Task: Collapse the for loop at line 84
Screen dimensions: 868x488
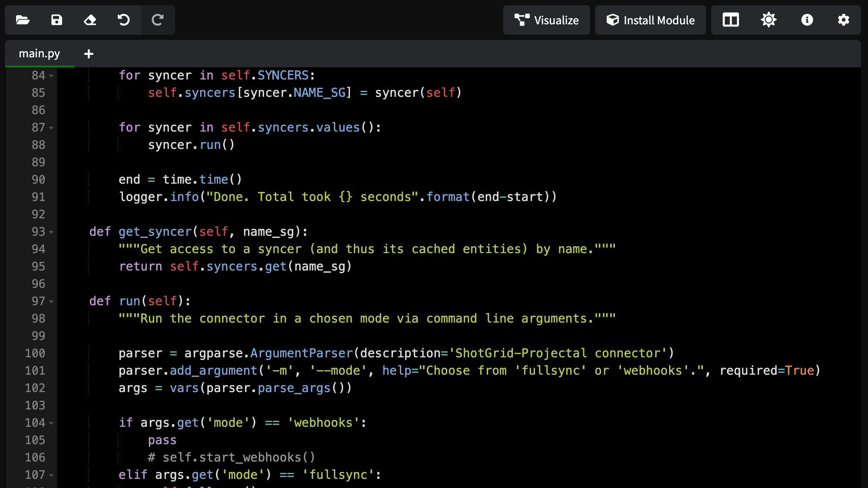Action: pos(52,76)
